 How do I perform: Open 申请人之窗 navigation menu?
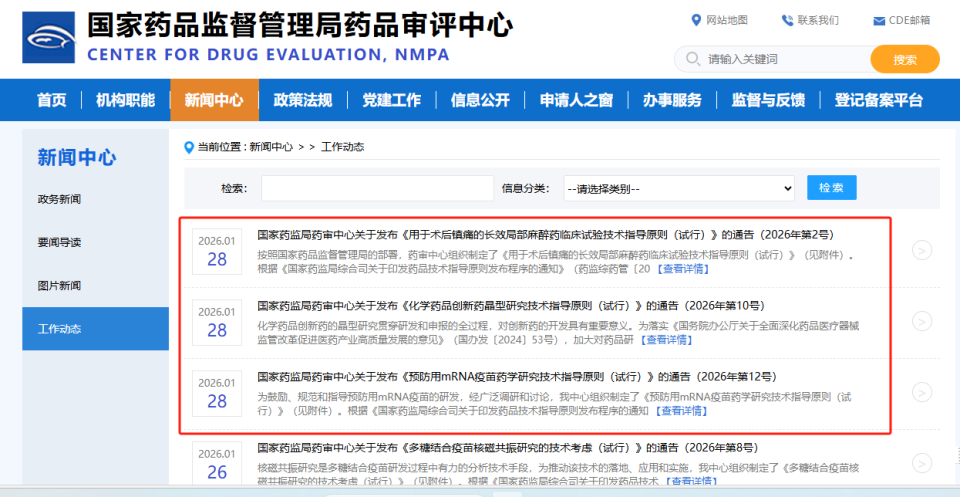click(x=576, y=100)
